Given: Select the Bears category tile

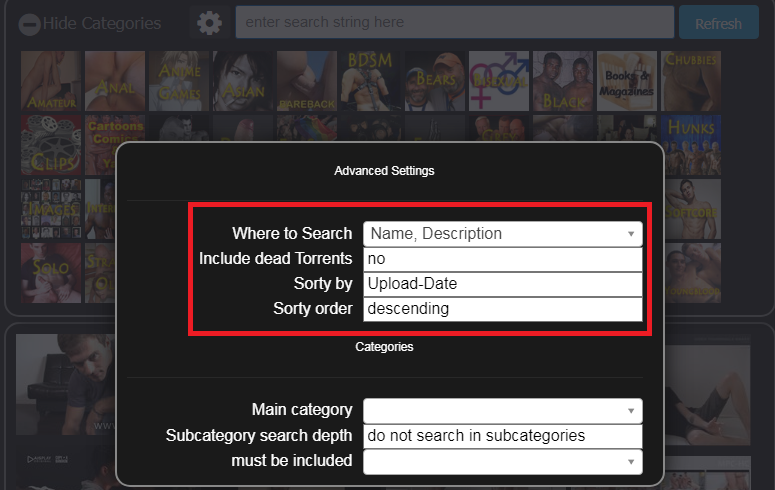Looking at the screenshot, I should (x=435, y=81).
